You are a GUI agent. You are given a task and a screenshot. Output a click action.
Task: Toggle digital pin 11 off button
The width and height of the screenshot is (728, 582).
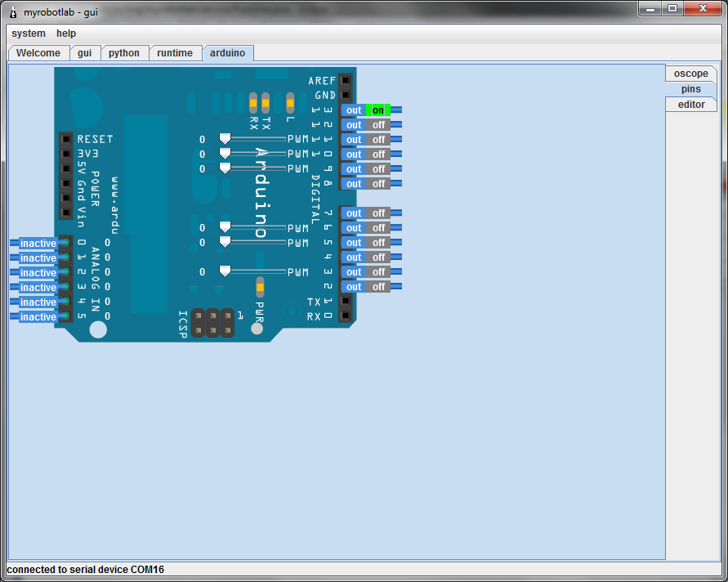(378, 139)
